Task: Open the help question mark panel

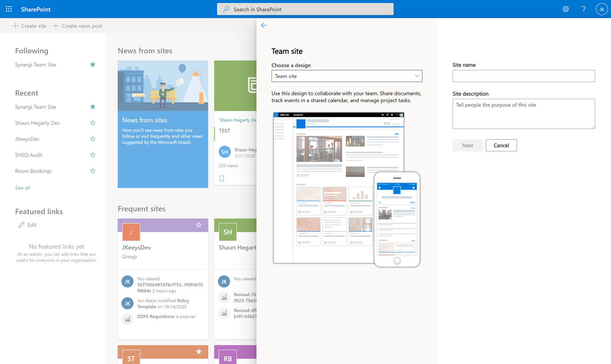Action: (584, 9)
